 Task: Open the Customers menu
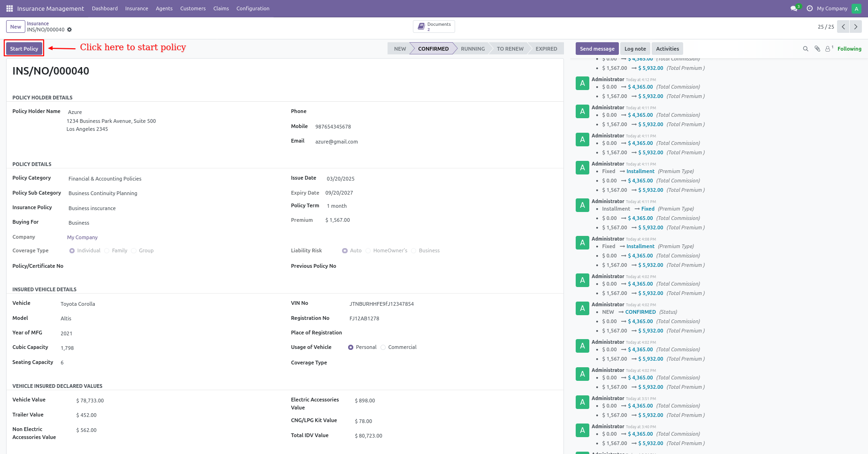(x=193, y=8)
